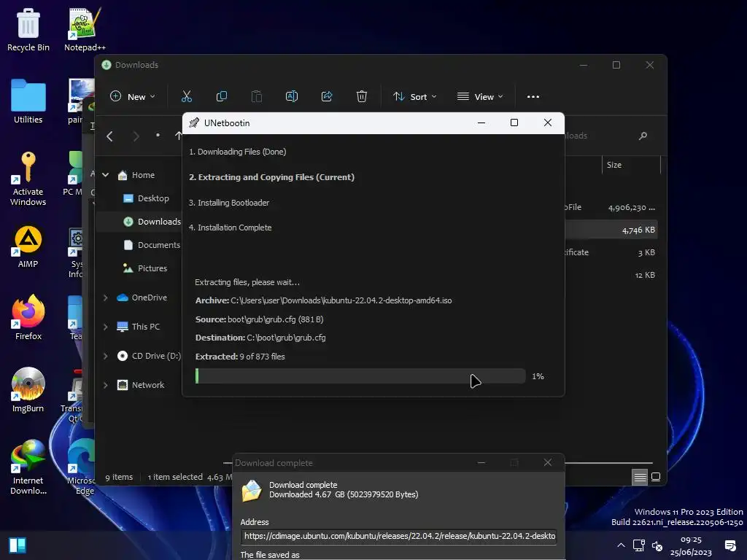Expand the CD Drive (D:) tree node
The height and width of the screenshot is (560, 747).
click(105, 356)
